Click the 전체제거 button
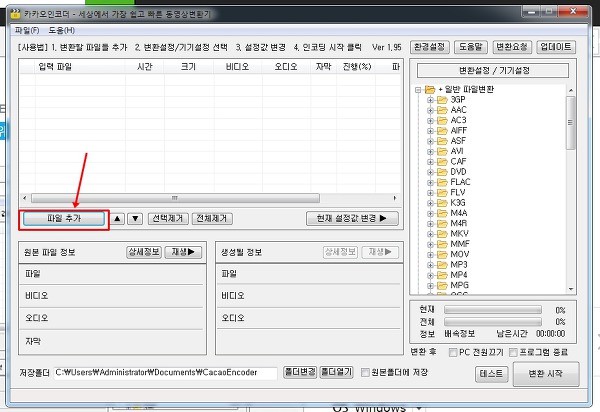Viewport: 600px width, 412px height. (212, 218)
